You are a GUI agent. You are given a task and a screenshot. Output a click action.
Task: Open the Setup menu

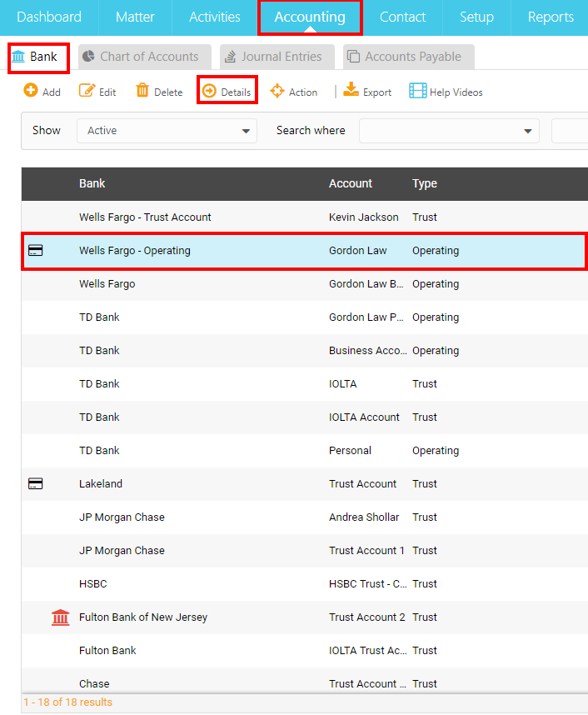coord(476,17)
